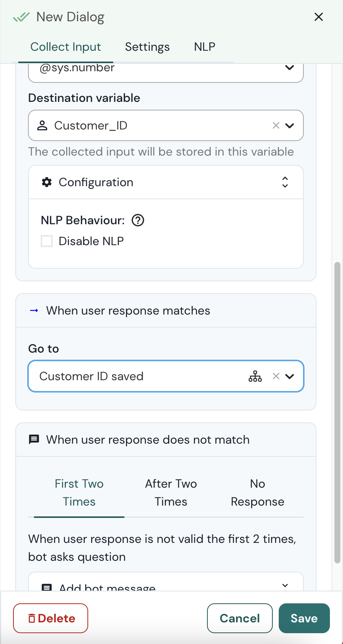
Task: Clear the Customer_ID destination variable
Action: pos(276,126)
